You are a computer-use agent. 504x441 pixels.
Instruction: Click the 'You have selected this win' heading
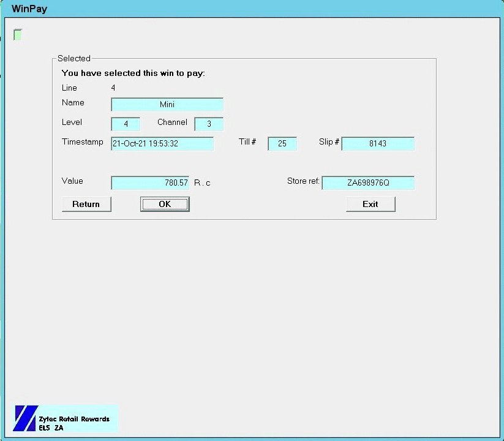tap(133, 73)
